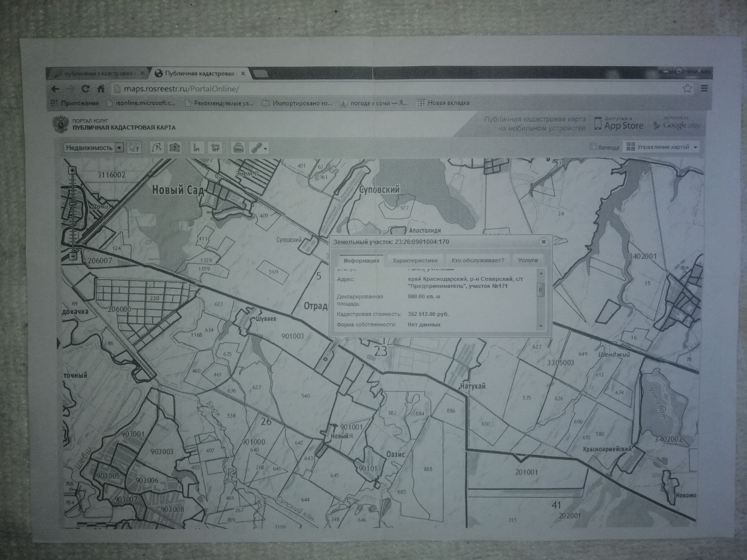Click the link sharing icon
This screenshot has height=560, width=747.
coord(256,148)
